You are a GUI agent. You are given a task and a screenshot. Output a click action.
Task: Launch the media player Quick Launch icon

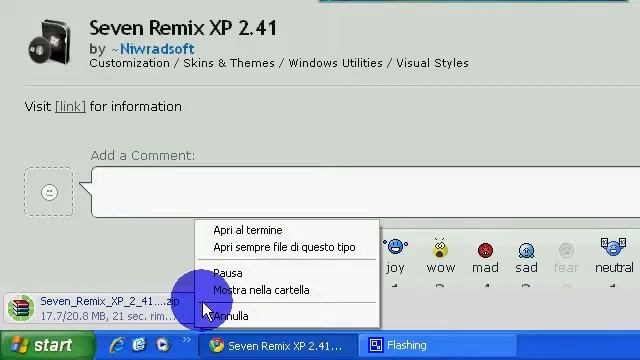[162, 345]
